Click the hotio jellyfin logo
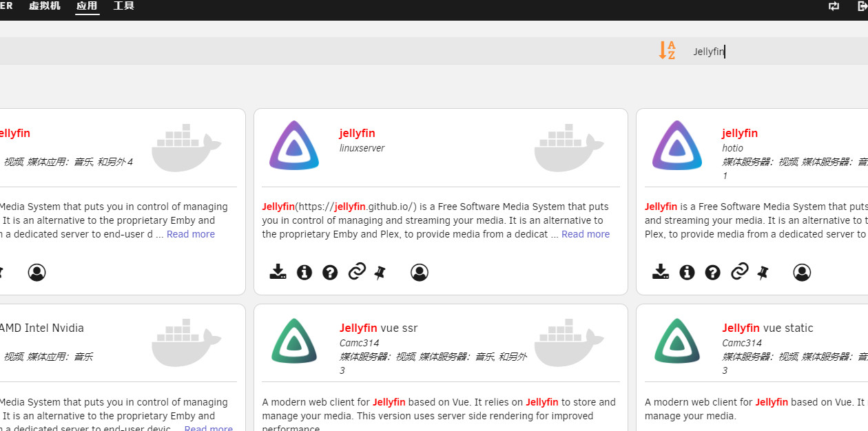This screenshot has height=431, width=868. point(677,145)
